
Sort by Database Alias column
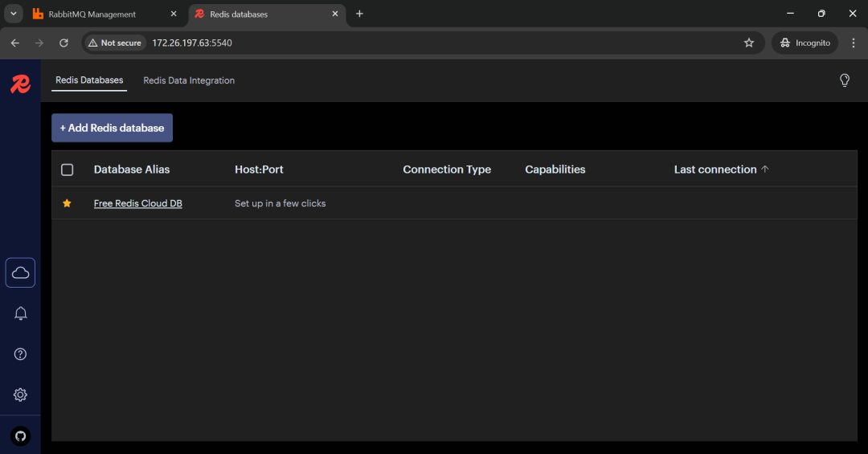tap(132, 170)
